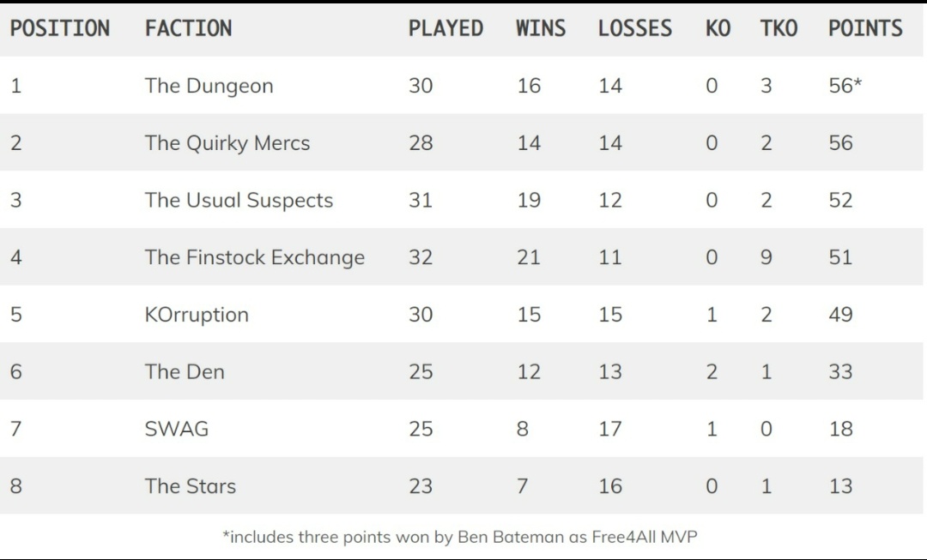This screenshot has height=560, width=927.
Task: Click the KO column header
Action: pyautogui.click(x=718, y=28)
